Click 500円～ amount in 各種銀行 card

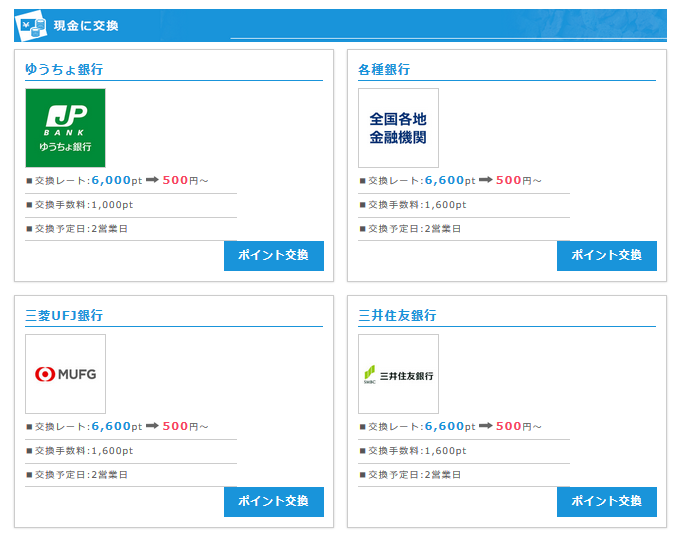518,180
